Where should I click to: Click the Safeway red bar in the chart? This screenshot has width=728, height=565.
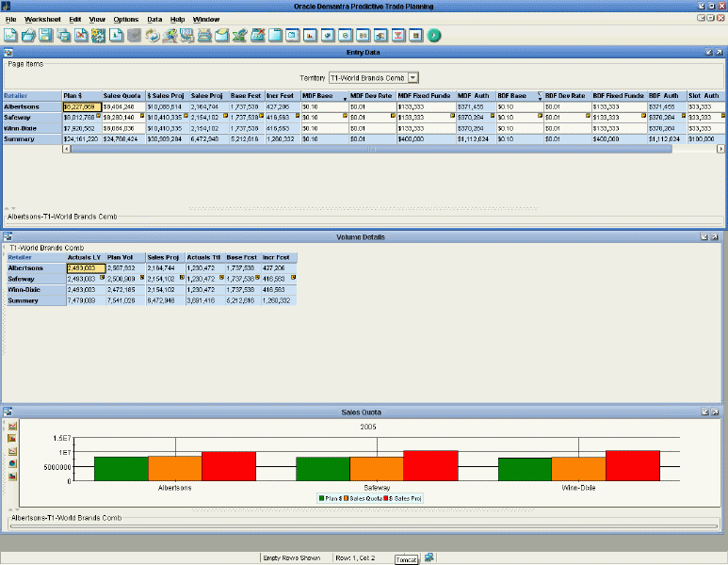(430, 465)
